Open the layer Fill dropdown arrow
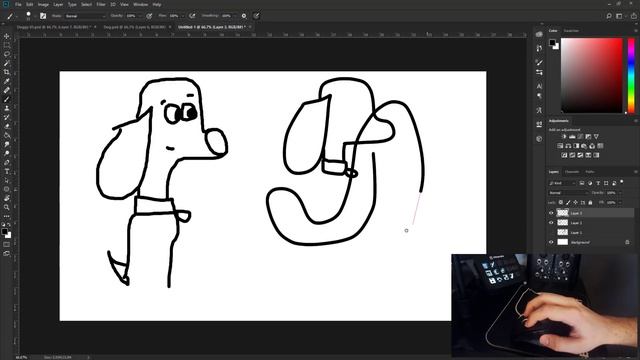 coord(620,202)
